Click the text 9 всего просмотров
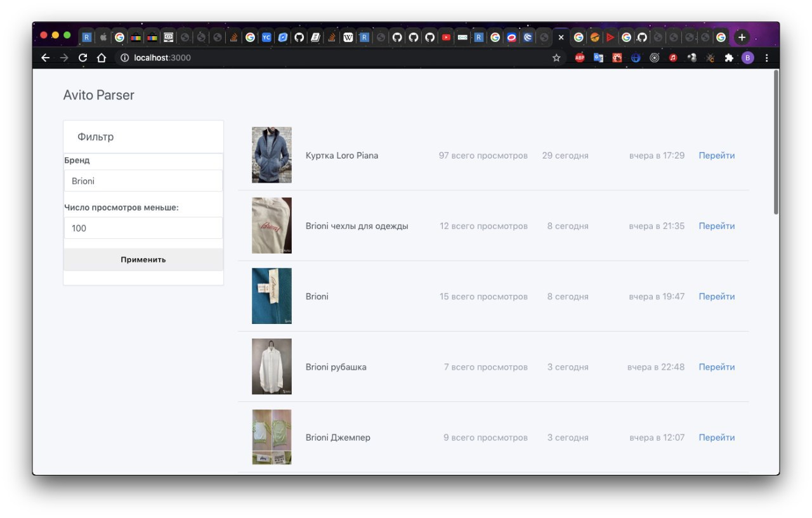This screenshot has width=812, height=518. point(486,437)
